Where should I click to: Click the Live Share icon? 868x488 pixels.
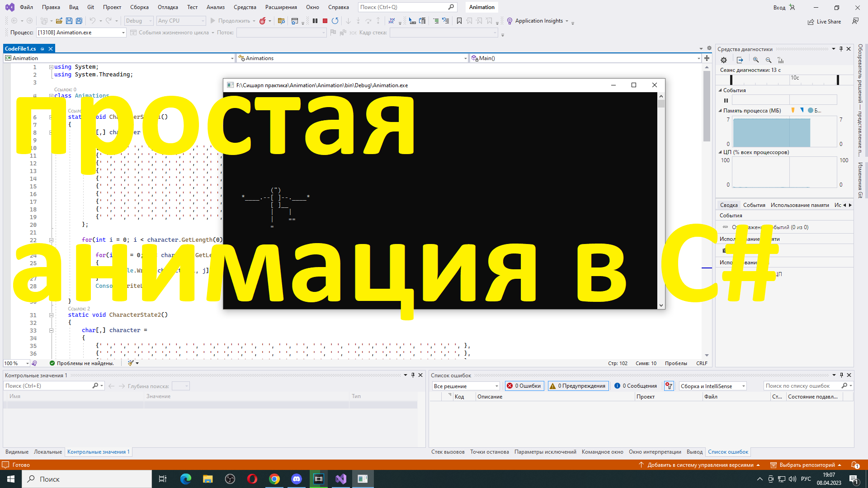811,21
